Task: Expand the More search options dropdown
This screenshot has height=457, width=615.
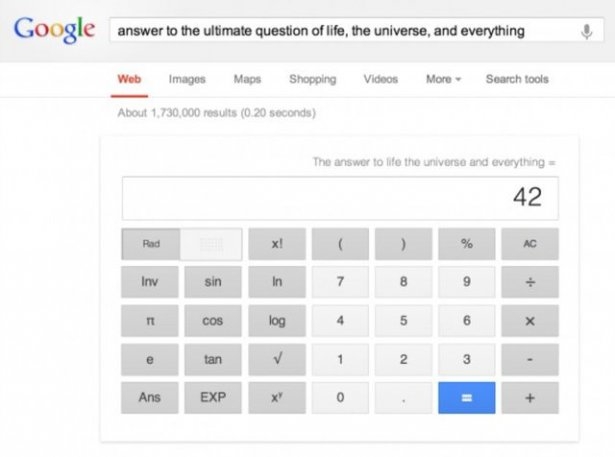Action: tap(442, 79)
